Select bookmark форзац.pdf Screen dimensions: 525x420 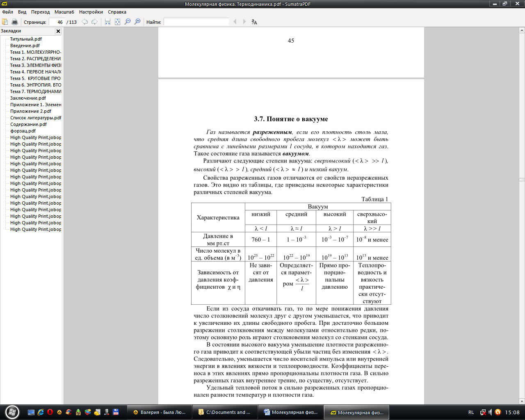23,131
